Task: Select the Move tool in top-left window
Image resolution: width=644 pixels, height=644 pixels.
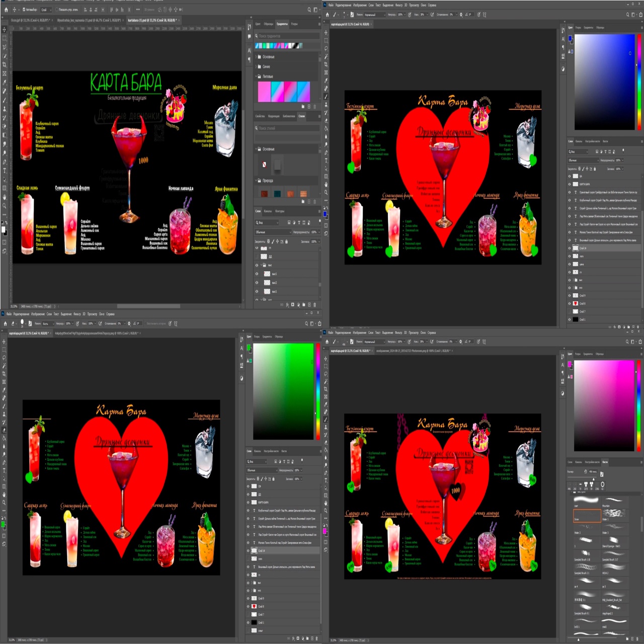Action: [x=5, y=30]
